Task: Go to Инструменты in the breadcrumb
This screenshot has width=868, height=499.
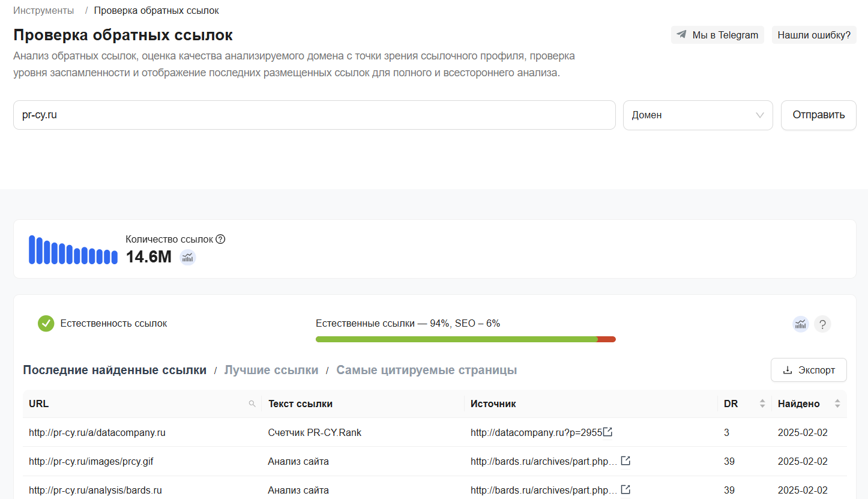Action: (44, 10)
